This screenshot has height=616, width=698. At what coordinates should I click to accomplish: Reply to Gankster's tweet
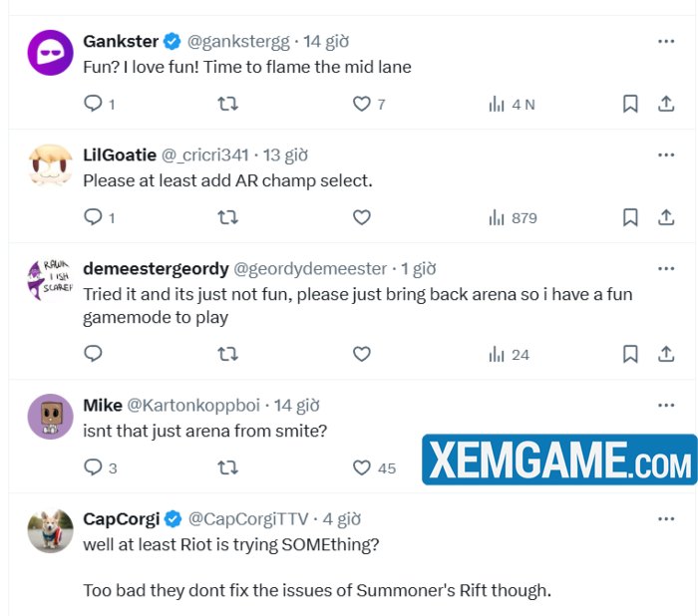[93, 104]
